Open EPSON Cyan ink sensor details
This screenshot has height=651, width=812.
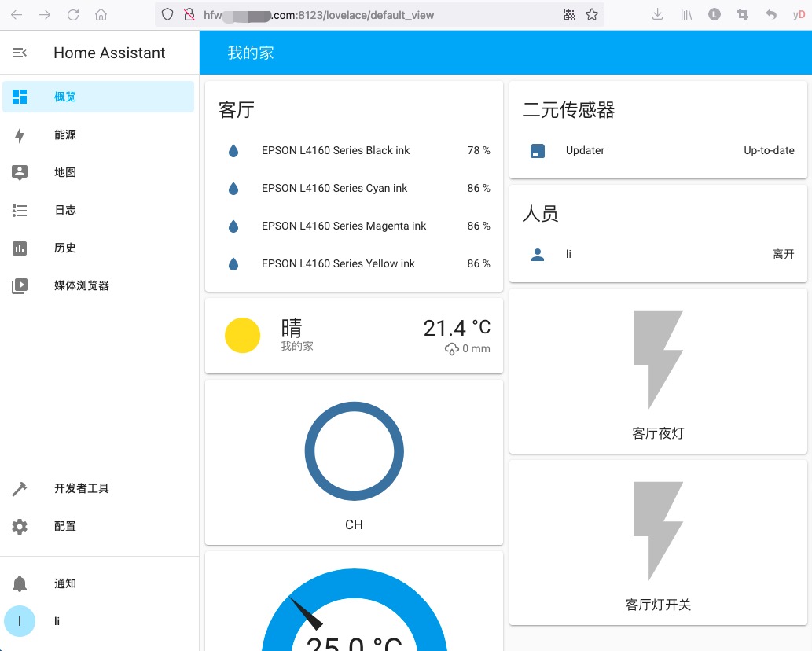[x=355, y=188]
